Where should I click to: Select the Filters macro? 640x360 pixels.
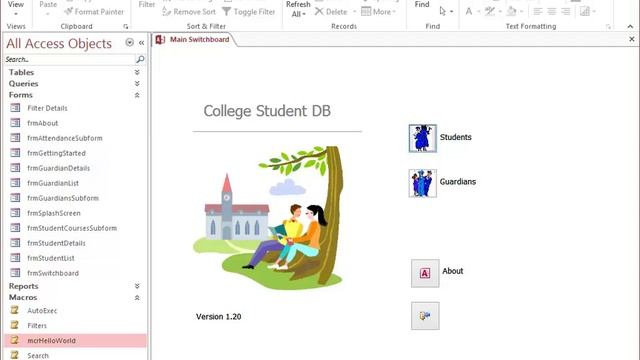pyautogui.click(x=37, y=326)
